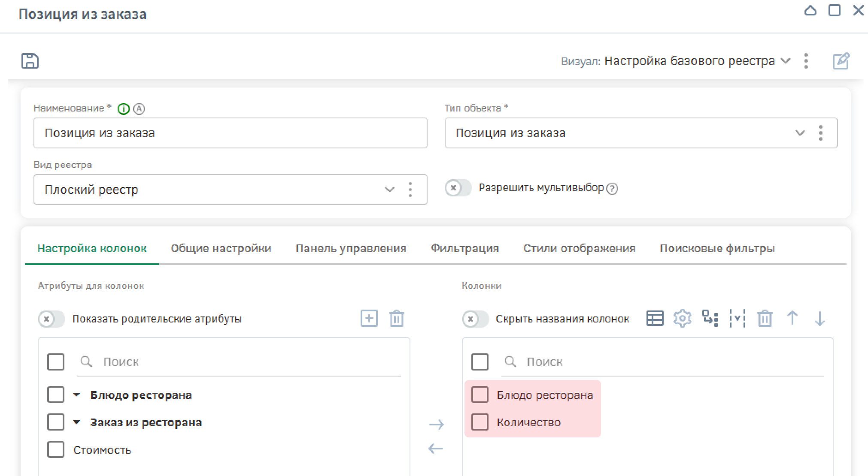Click the Наименование input field

click(230, 133)
